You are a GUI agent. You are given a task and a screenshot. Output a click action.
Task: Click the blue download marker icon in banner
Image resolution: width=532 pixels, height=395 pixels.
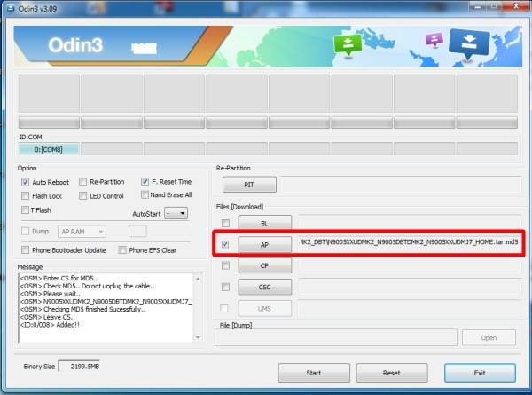(x=469, y=44)
